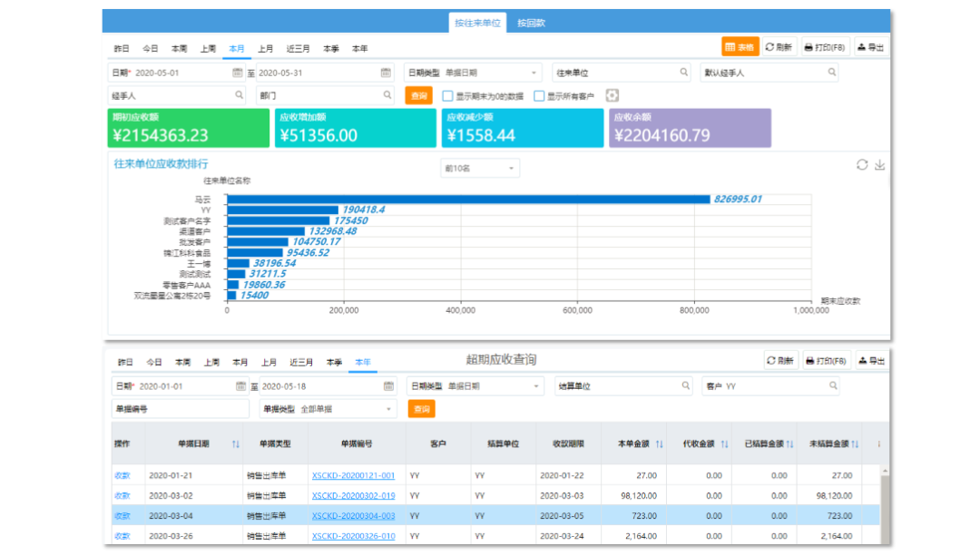Viewport: 980px width, 555px height.
Task: Click the chart refresh icon
Action: 862,165
